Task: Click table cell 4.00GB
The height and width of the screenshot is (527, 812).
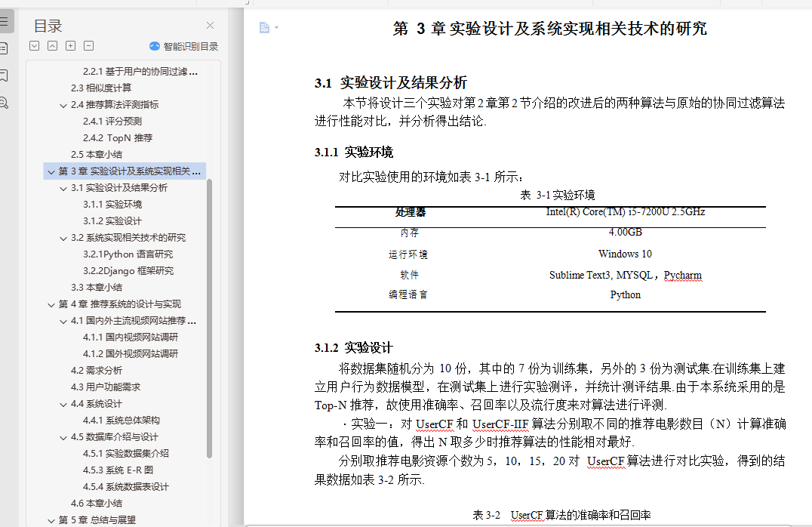Action: [x=626, y=232]
